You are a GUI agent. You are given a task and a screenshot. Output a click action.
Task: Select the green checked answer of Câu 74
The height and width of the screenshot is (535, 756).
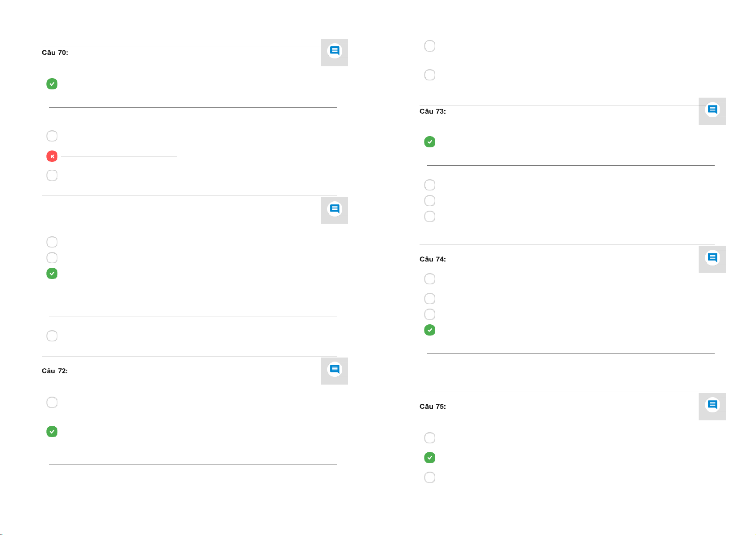coord(430,330)
